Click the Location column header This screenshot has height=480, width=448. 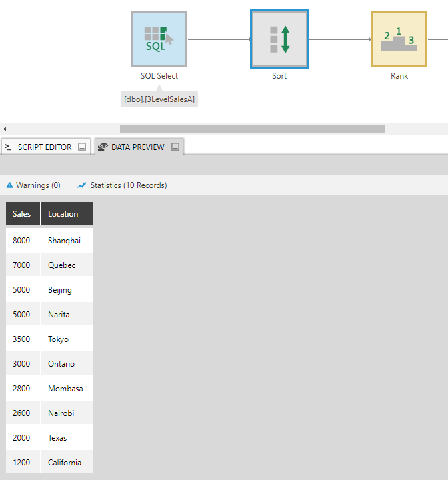click(63, 214)
